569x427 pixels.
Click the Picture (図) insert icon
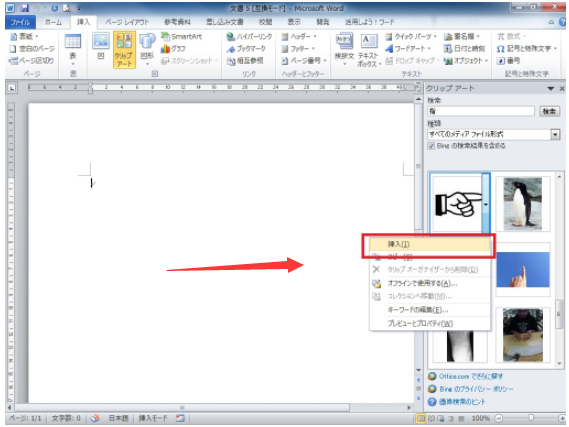[101, 46]
